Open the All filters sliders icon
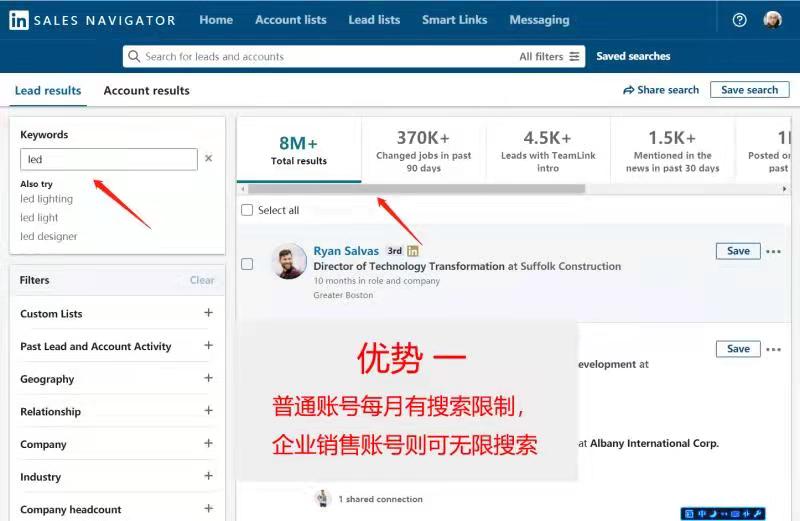The height and width of the screenshot is (521, 800). click(x=574, y=56)
